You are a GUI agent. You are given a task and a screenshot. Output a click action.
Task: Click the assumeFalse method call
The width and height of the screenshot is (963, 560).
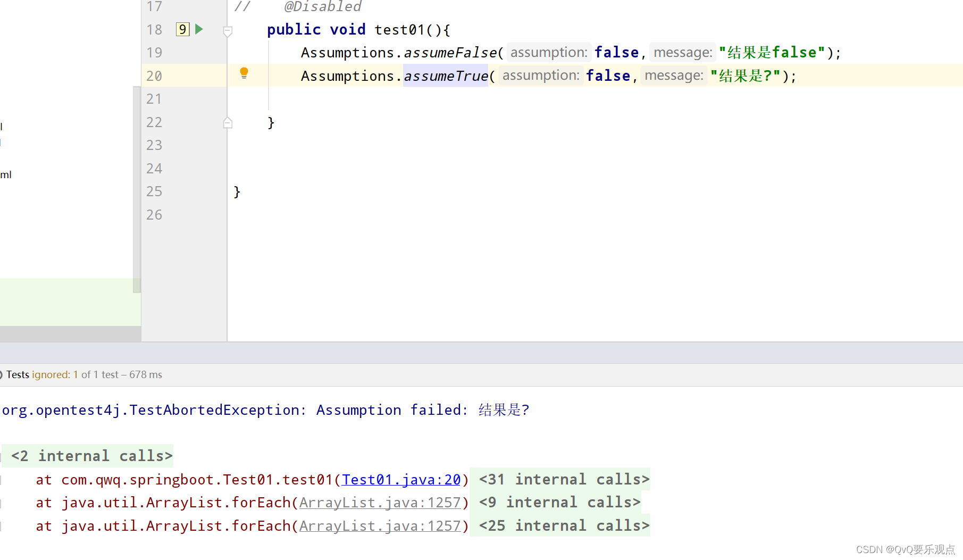(450, 53)
